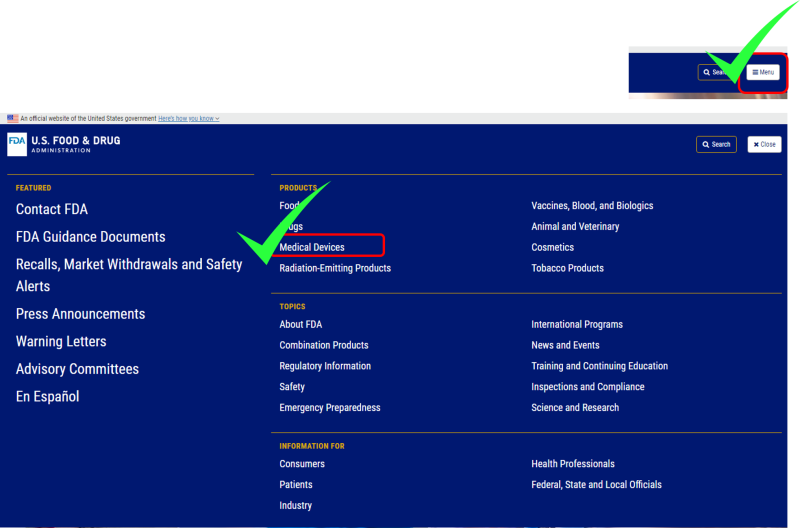Open information for Consumers
This screenshot has height=528, width=800.
pos(302,464)
